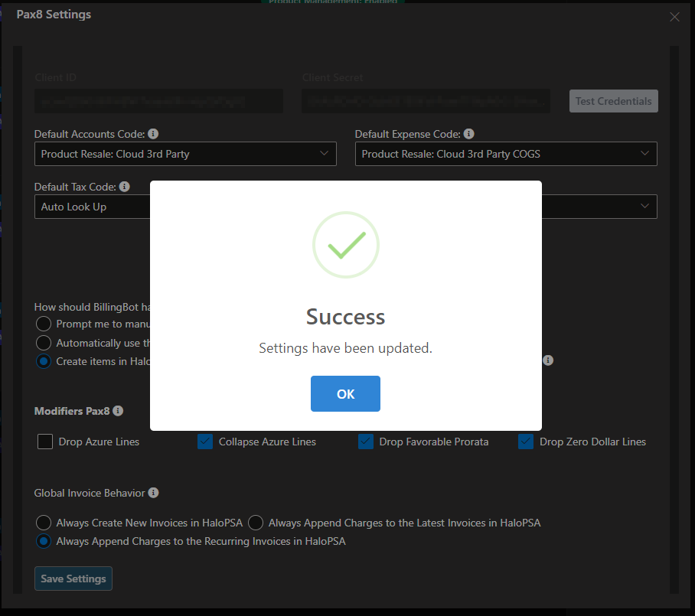Screen dimensions: 695x616
Task: Click the 'Success' heading in the dialog
Action: pyautogui.click(x=345, y=317)
